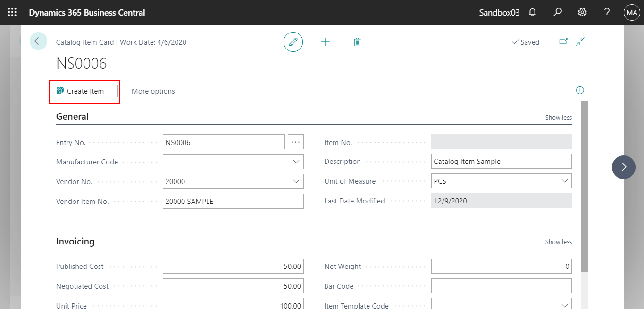Open the Entry No. assist edit ellipsis
The image size is (644, 309).
[x=296, y=142]
